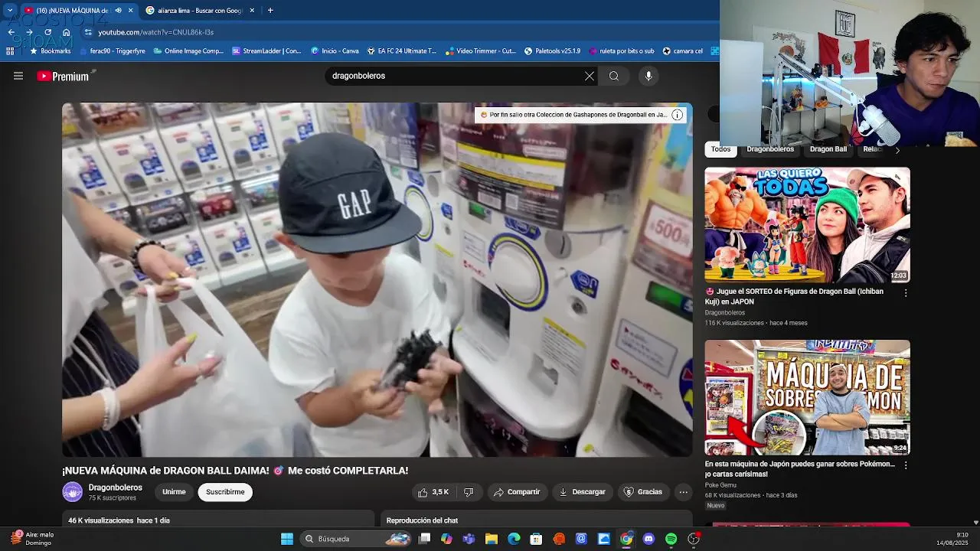Screen dimensions: 980x551
Task: Click the Suscribirme button
Action: pos(225,492)
